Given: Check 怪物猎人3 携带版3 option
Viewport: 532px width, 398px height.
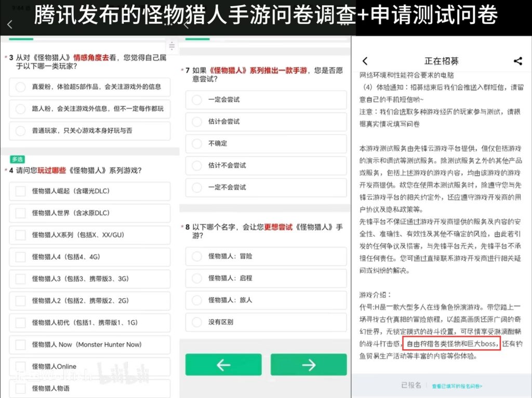Looking at the screenshot, I should click(x=89, y=279).
